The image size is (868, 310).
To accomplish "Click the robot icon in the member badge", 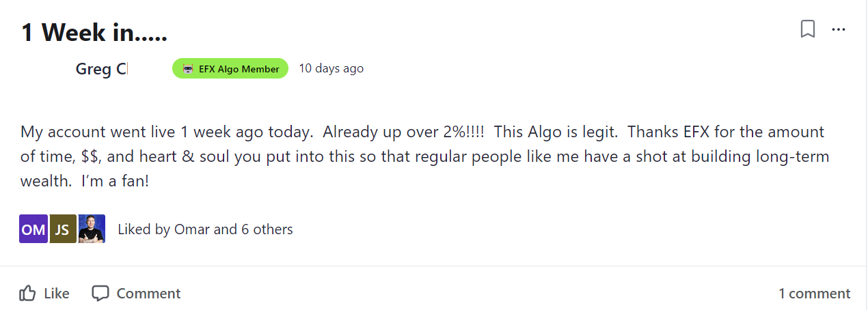I will [x=188, y=69].
